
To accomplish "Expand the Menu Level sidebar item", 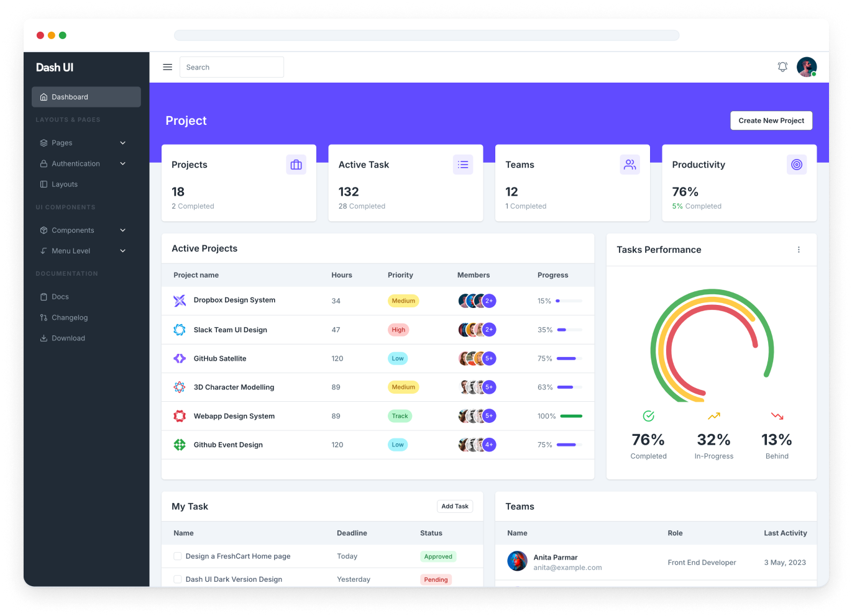I will [83, 251].
